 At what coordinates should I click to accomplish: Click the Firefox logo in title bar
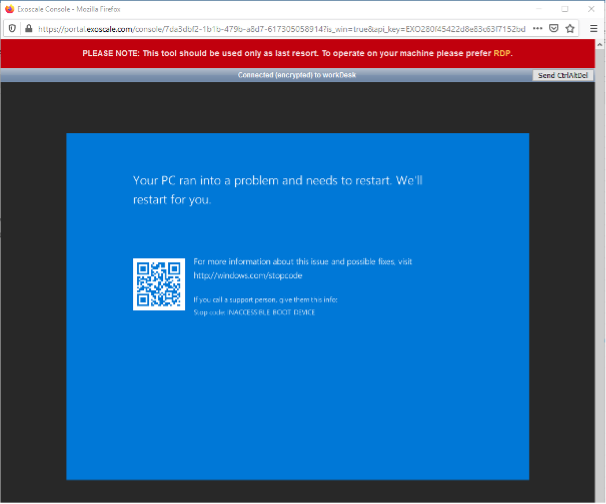coord(9,9)
